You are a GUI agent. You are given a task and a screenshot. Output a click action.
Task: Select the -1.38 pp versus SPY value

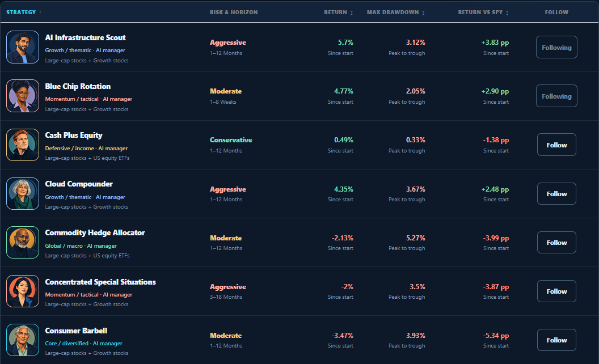coord(495,140)
